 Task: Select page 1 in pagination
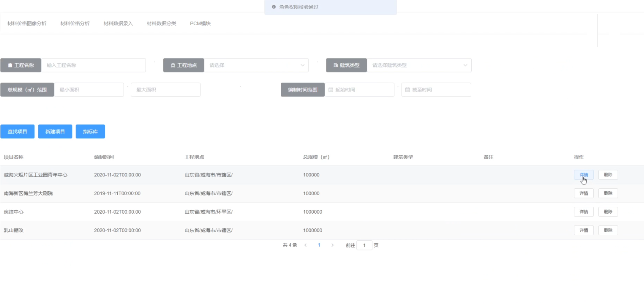[x=319, y=245]
